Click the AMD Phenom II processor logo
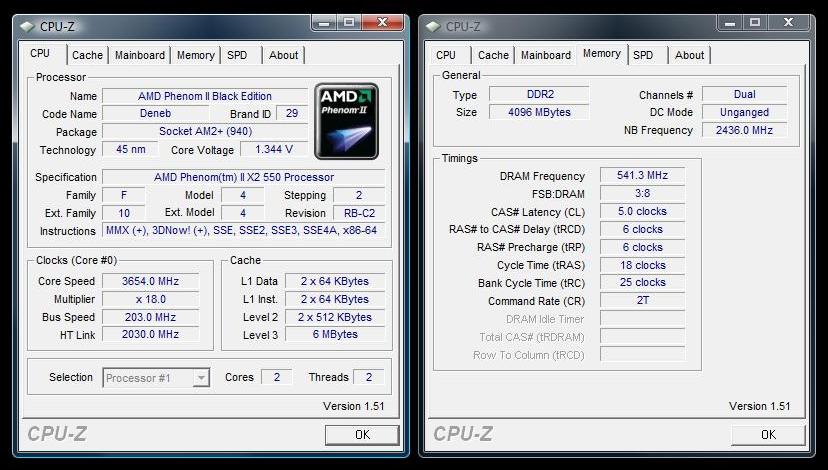The image size is (828, 470). click(x=346, y=121)
